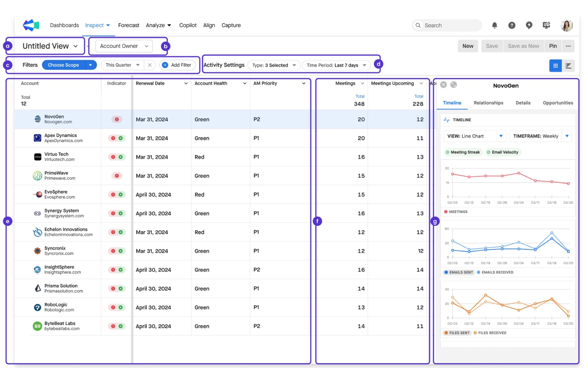Switch to list view layout icon
588x368 pixels.
(568, 66)
